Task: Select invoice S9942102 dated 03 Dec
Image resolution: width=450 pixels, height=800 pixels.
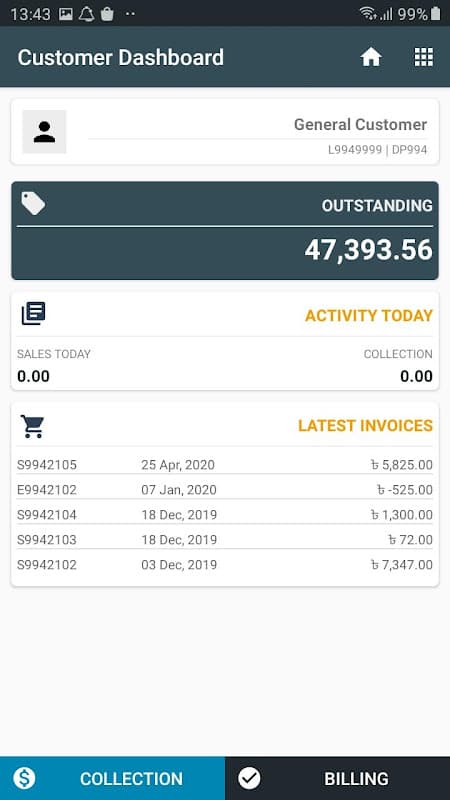Action: [x=225, y=565]
